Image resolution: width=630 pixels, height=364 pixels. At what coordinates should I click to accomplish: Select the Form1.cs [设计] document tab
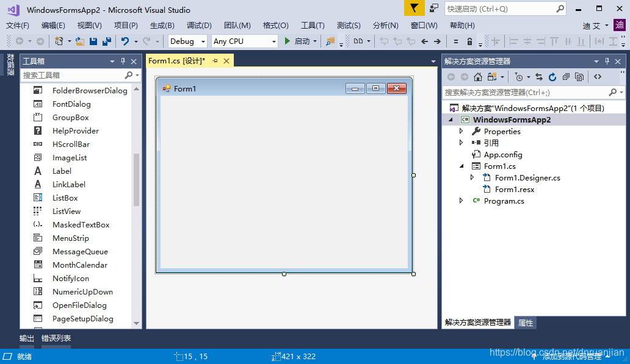pos(177,60)
